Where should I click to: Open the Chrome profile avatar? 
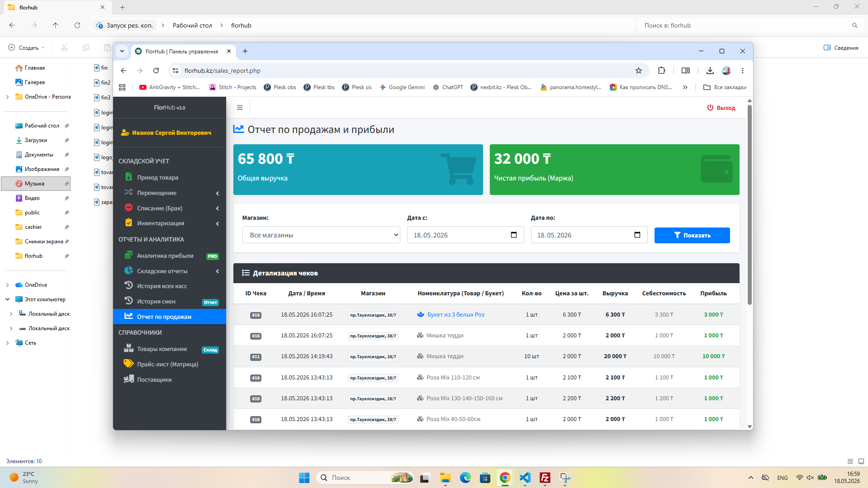726,71
